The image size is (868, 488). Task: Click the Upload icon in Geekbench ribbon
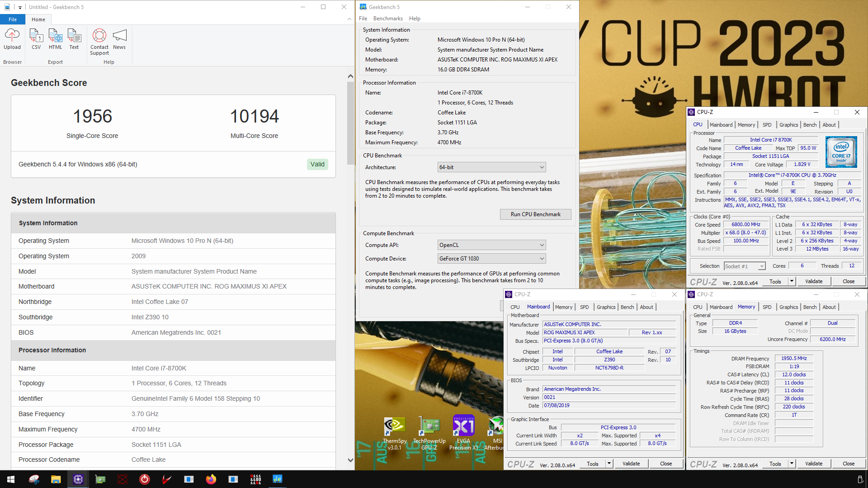pos(12,39)
